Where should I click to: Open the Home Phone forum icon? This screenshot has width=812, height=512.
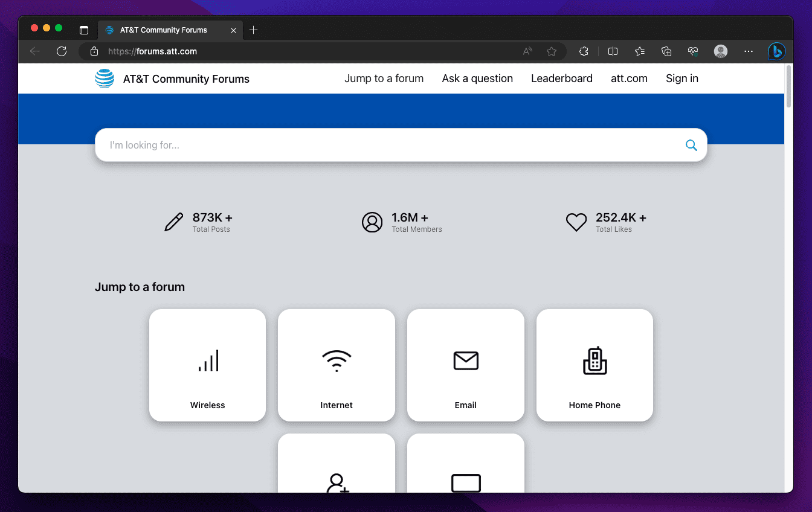pos(594,361)
